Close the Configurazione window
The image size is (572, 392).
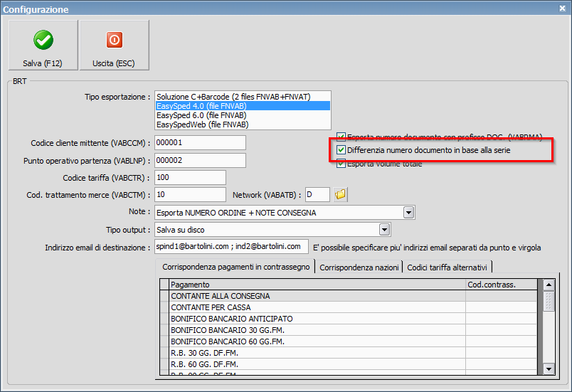[x=562, y=8]
